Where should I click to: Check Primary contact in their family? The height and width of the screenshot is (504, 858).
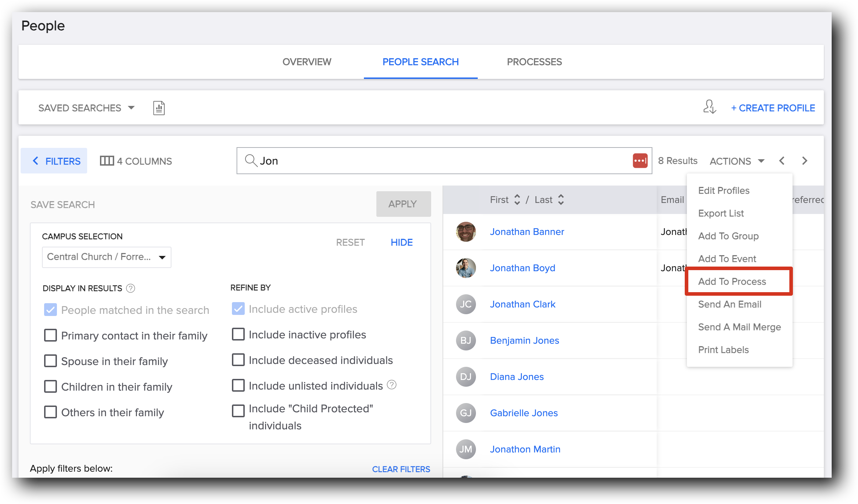coord(51,335)
